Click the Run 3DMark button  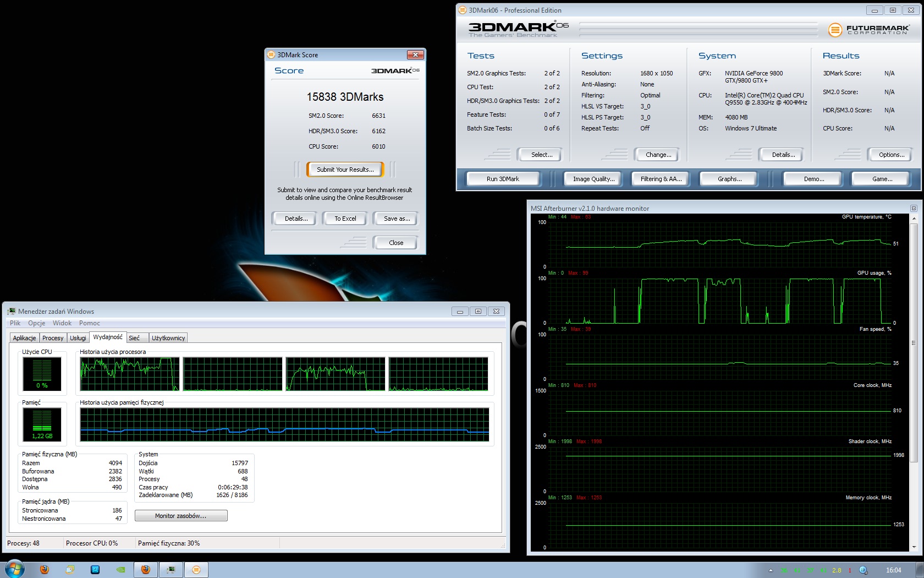click(x=503, y=179)
